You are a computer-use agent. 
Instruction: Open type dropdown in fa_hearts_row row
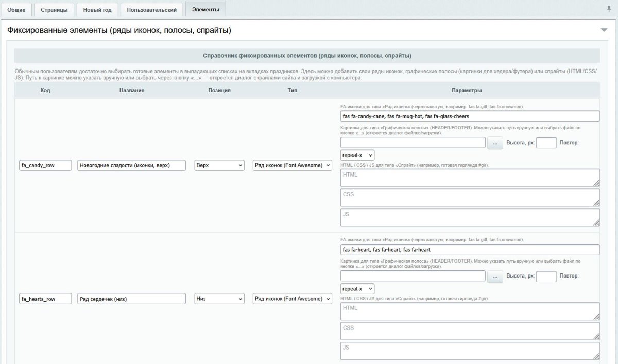(293, 299)
